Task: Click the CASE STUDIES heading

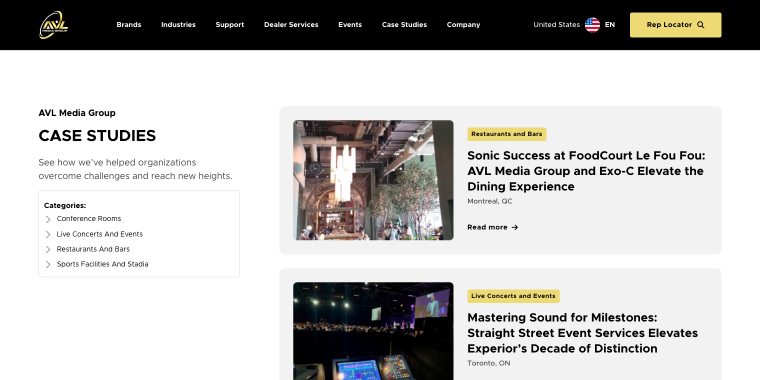Action: pyautogui.click(x=97, y=136)
